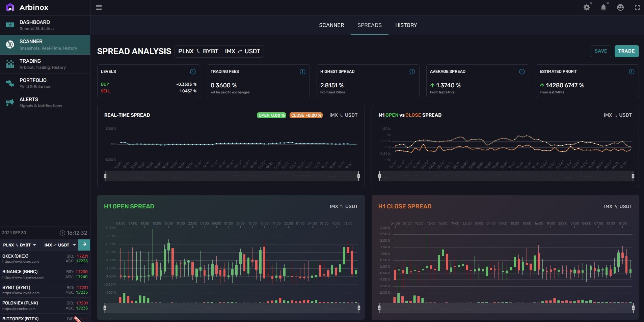Click IMX USDT label on Real-Time Spread

[x=343, y=115]
